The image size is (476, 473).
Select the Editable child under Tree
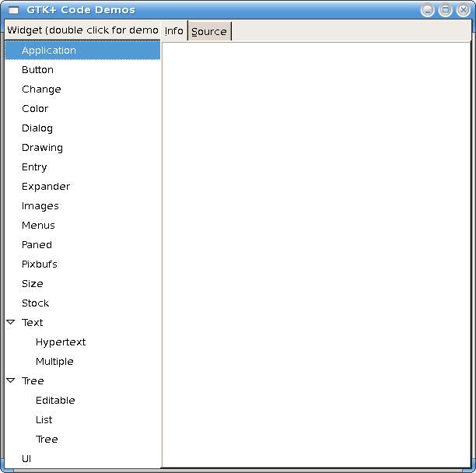(55, 401)
